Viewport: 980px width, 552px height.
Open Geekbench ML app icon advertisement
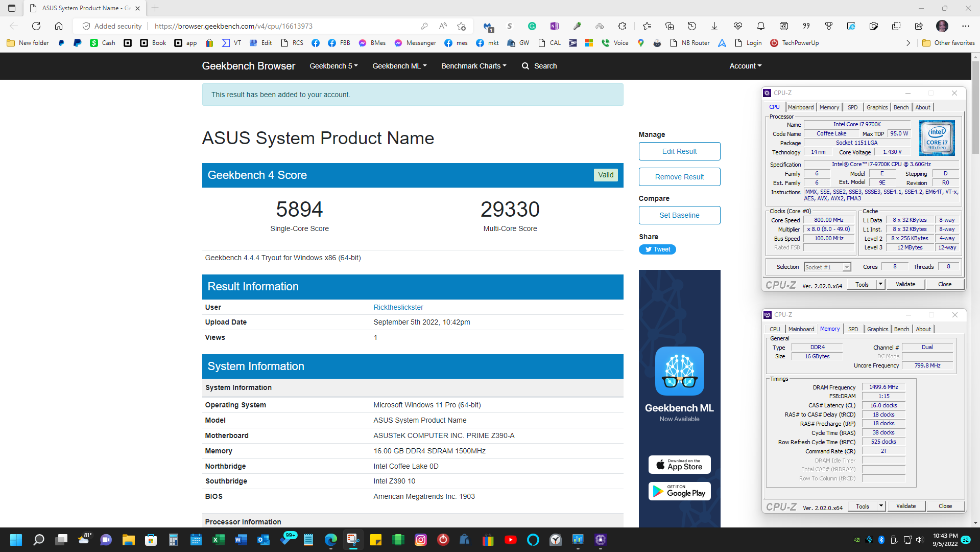679,371
